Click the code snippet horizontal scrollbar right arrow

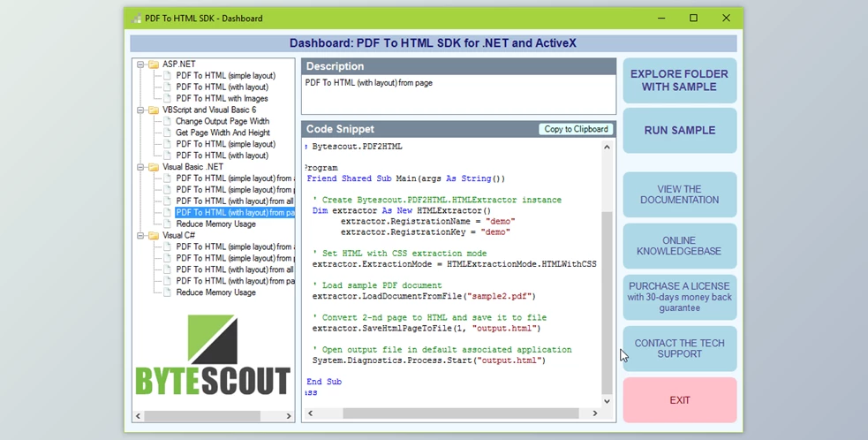[595, 413]
